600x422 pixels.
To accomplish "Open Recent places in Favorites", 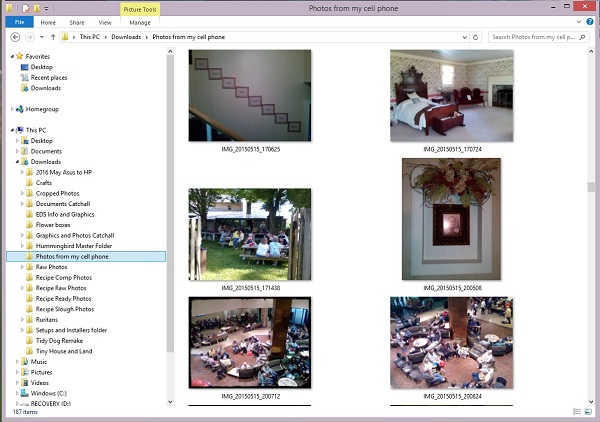I will 49,78.
